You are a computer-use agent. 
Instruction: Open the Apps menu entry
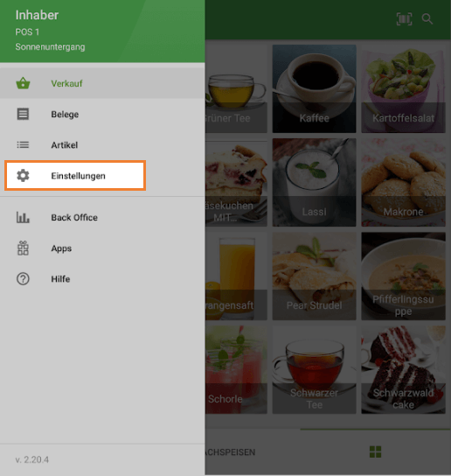(x=102, y=248)
